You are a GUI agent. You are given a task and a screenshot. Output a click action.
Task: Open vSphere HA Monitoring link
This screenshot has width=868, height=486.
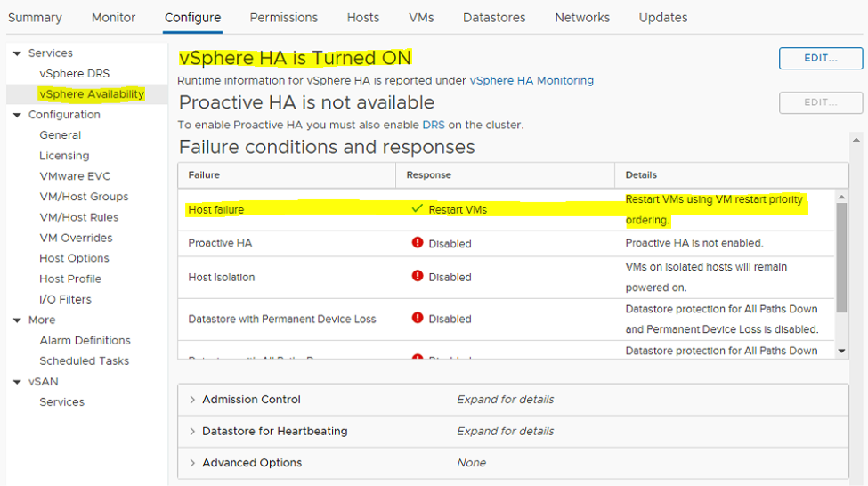click(531, 80)
